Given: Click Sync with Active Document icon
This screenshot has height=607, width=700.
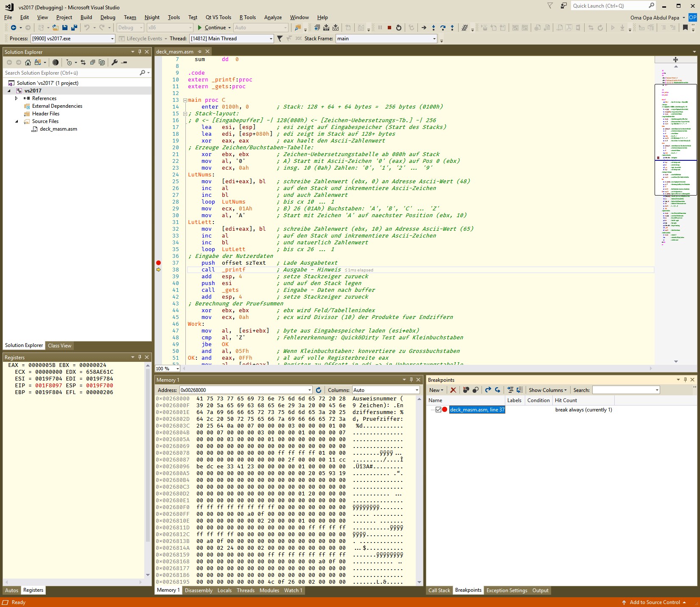Looking at the screenshot, I should click(83, 62).
